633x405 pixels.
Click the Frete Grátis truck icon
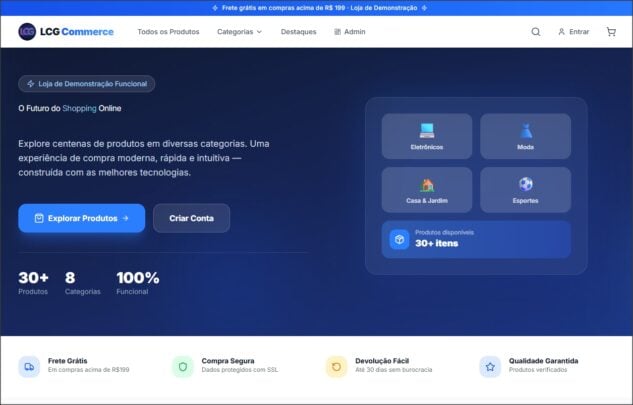point(29,366)
